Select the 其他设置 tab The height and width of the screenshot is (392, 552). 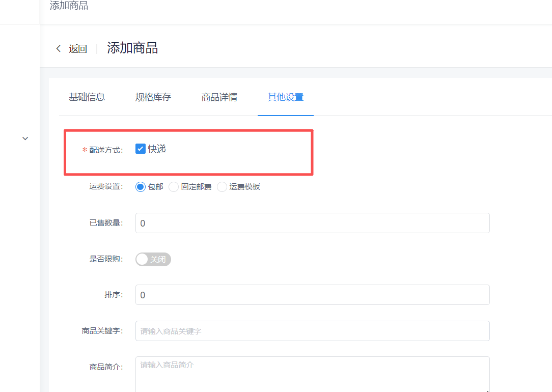(286, 97)
